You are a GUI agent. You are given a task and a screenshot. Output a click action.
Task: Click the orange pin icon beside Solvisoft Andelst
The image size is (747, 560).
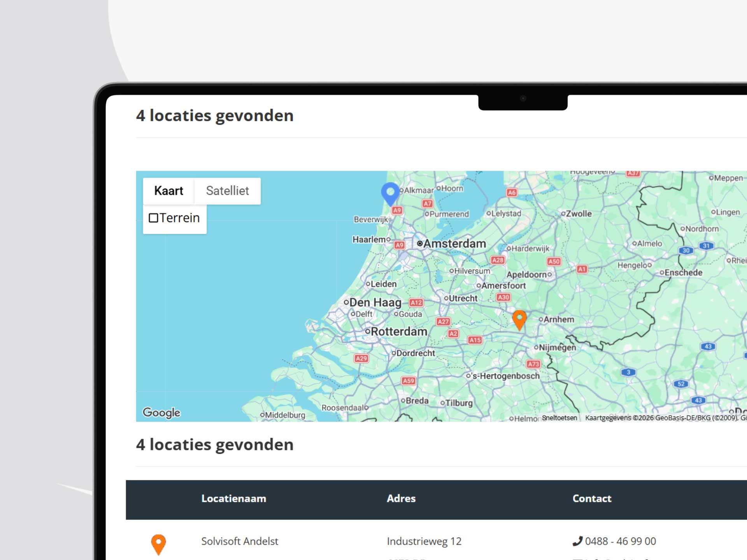point(158,544)
